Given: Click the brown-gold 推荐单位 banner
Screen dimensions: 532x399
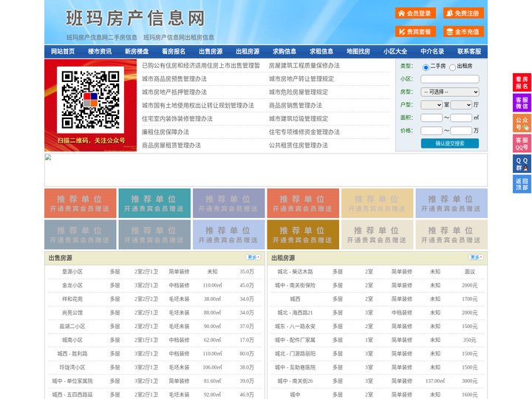Looking at the screenshot, I should (303, 234).
